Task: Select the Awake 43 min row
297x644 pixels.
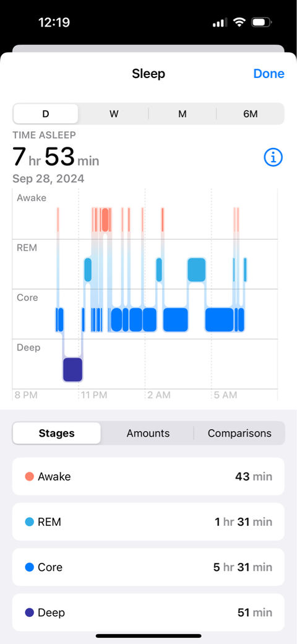Action: point(148,476)
